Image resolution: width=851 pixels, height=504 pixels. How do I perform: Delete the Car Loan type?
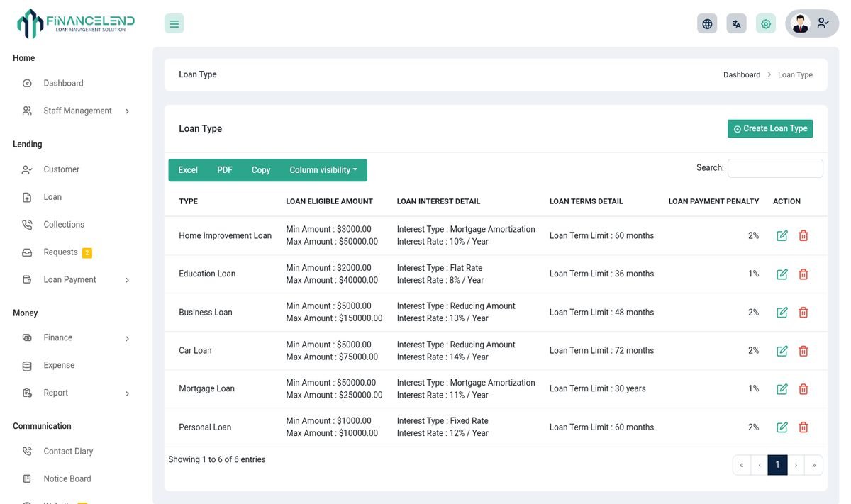[803, 350]
